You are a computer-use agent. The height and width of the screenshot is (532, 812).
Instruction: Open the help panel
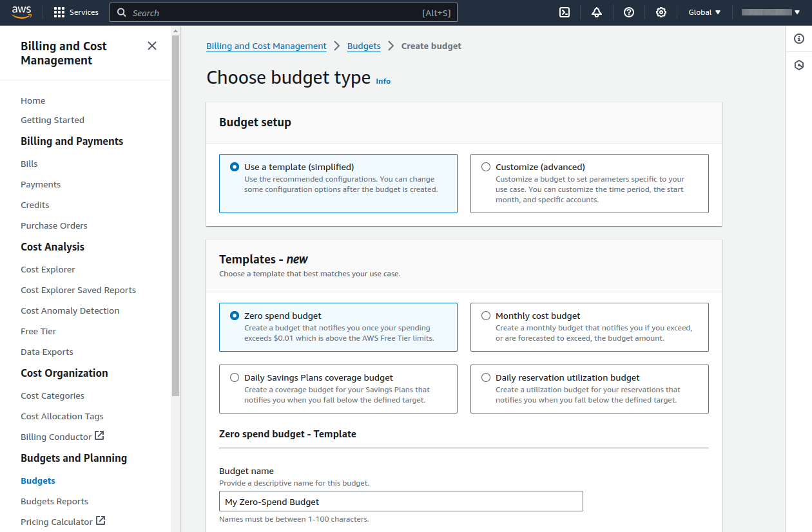pos(628,12)
